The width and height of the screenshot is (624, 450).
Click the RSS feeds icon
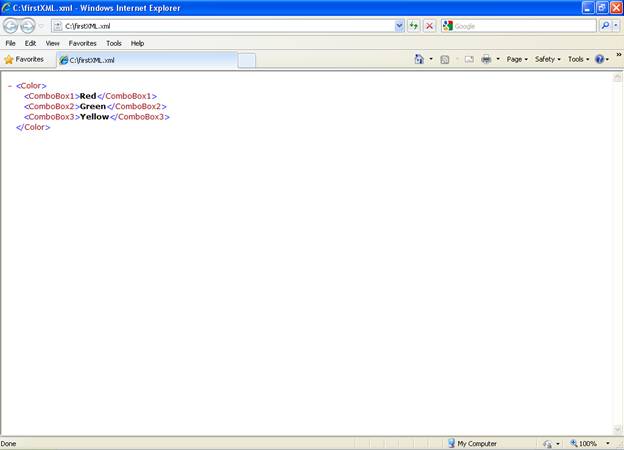pos(445,59)
